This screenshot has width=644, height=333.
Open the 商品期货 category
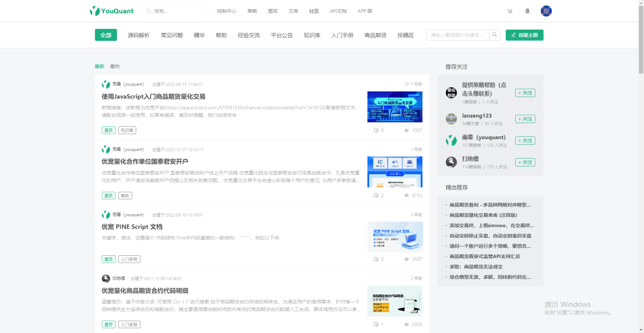[376, 35]
